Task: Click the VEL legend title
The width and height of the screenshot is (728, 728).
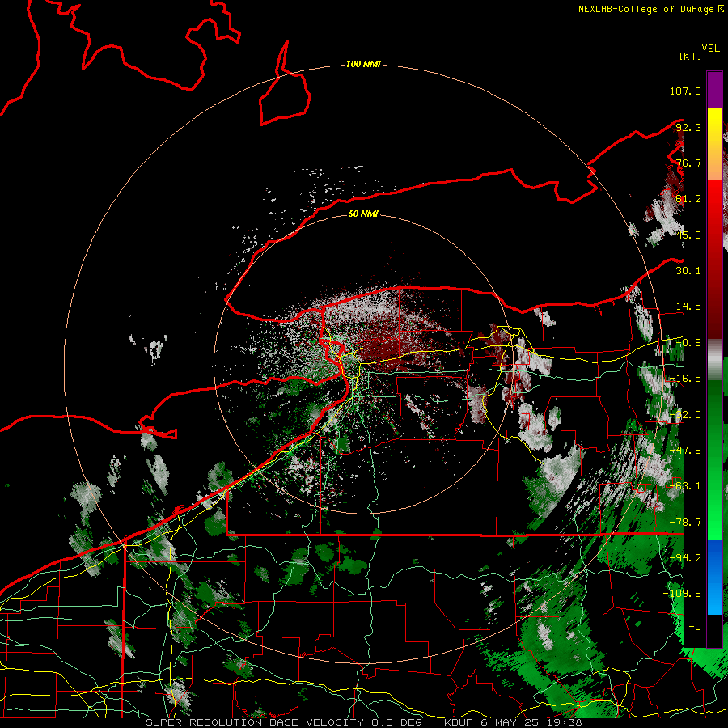Action: click(710, 49)
